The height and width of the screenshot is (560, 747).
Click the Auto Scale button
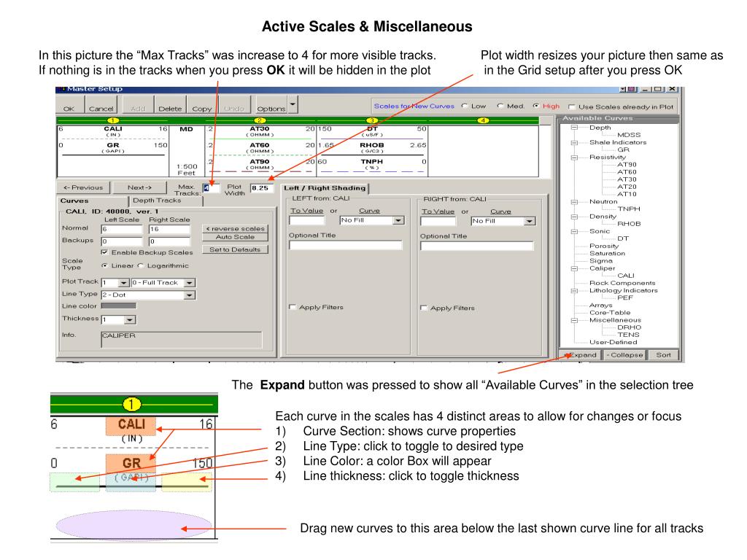coord(235,237)
